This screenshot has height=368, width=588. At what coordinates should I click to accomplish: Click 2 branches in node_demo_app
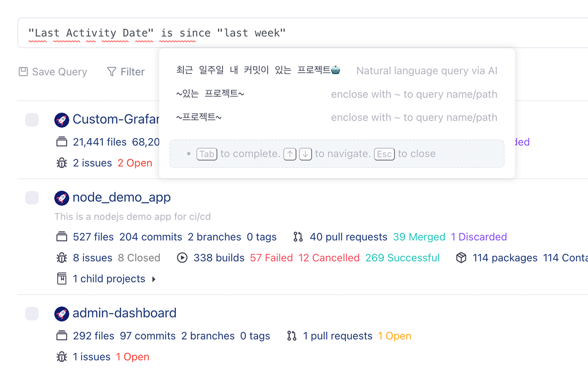215,237
